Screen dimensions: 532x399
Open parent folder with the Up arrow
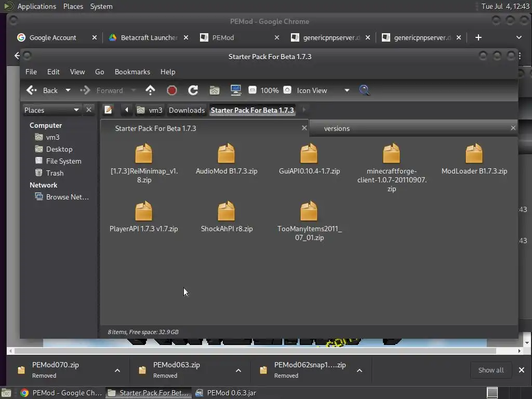[150, 90]
